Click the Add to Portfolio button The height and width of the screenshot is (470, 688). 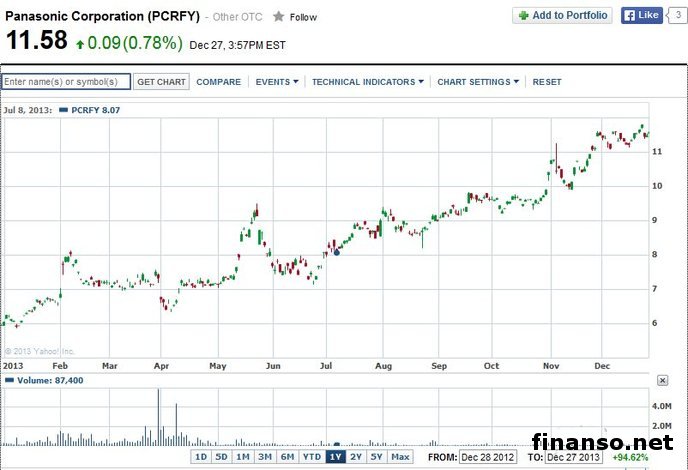(x=562, y=15)
